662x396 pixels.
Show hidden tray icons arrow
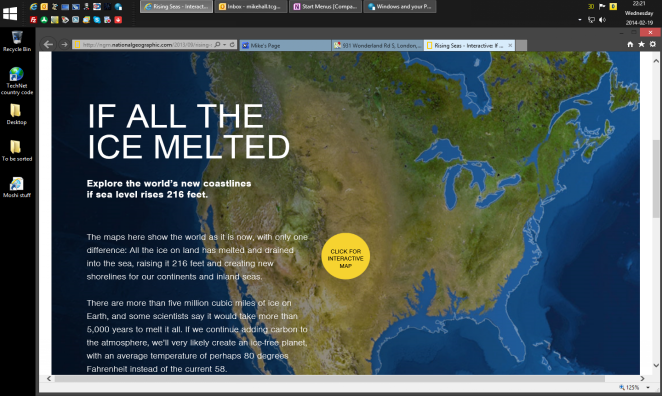580,20
